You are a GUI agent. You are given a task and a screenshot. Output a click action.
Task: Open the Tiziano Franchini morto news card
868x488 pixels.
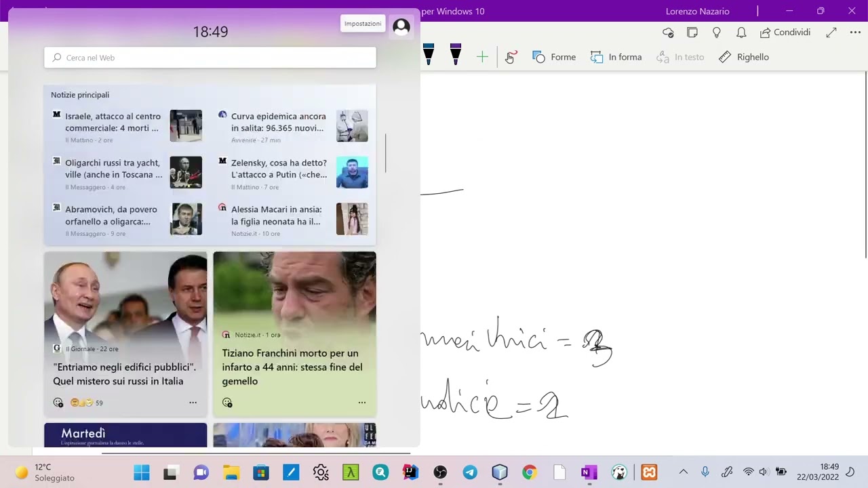(294, 333)
